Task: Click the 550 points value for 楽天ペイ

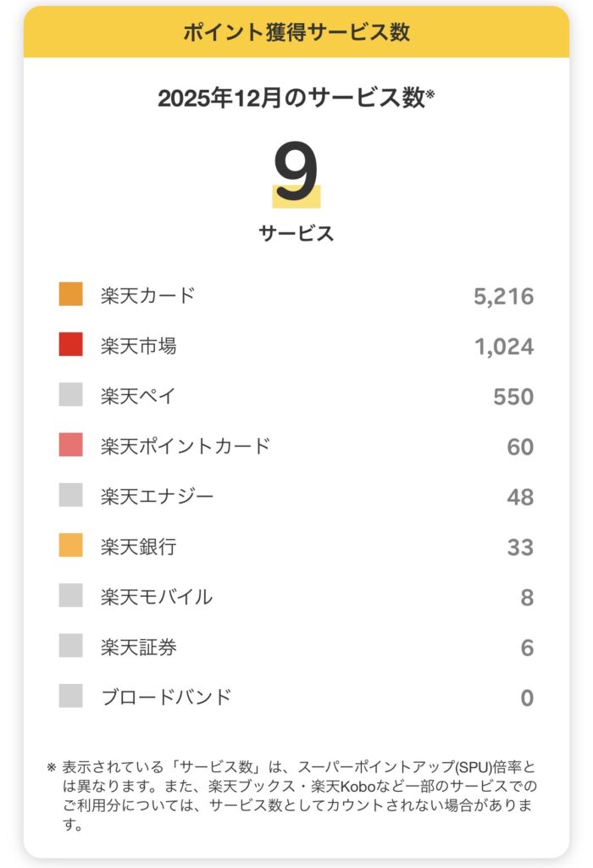Action: coord(513,397)
